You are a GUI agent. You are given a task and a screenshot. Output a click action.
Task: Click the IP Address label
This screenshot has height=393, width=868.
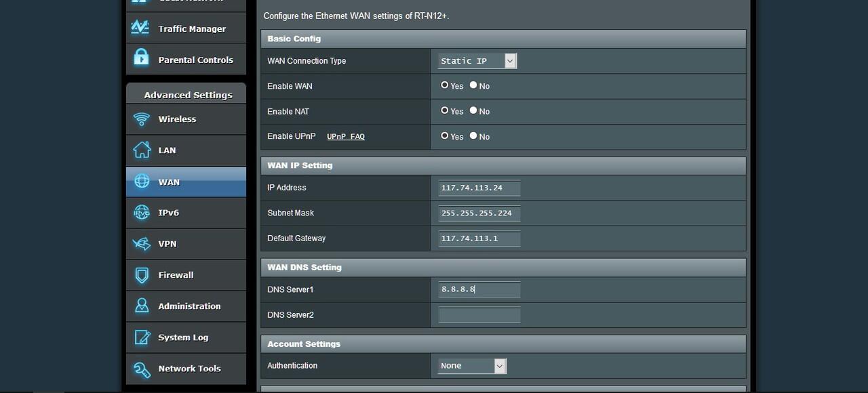[287, 188]
